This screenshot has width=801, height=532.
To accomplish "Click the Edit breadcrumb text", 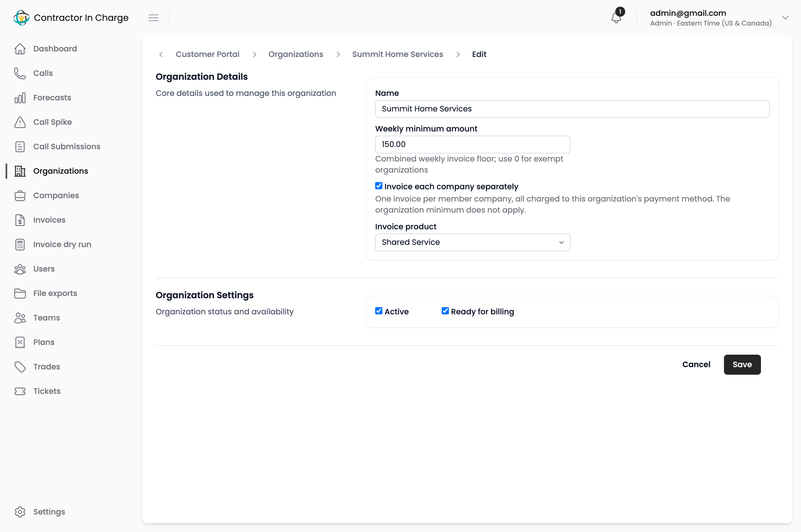I will click(x=479, y=54).
